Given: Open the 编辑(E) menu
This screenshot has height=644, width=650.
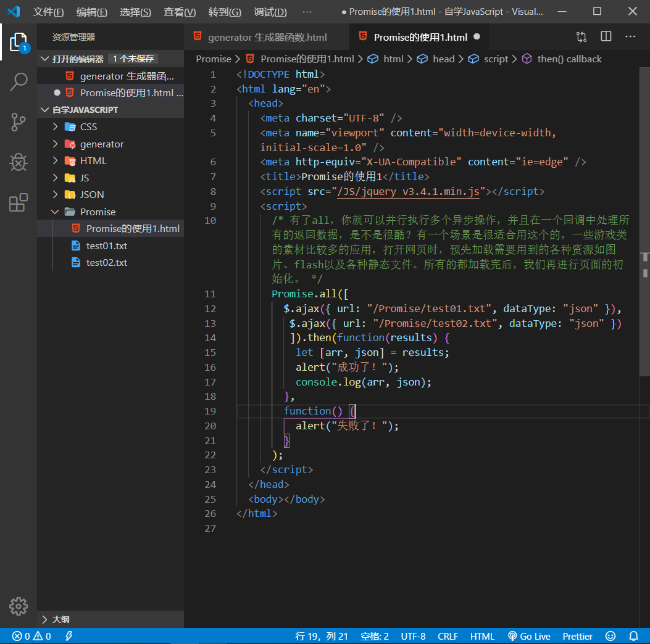Looking at the screenshot, I should (92, 12).
